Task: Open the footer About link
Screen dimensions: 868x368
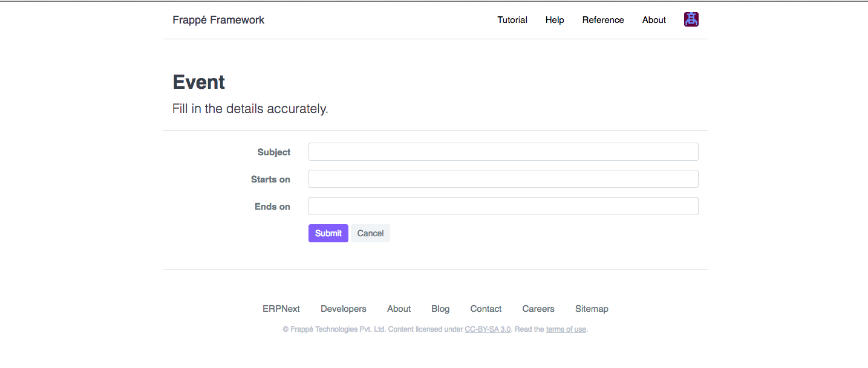Action: pyautogui.click(x=399, y=309)
